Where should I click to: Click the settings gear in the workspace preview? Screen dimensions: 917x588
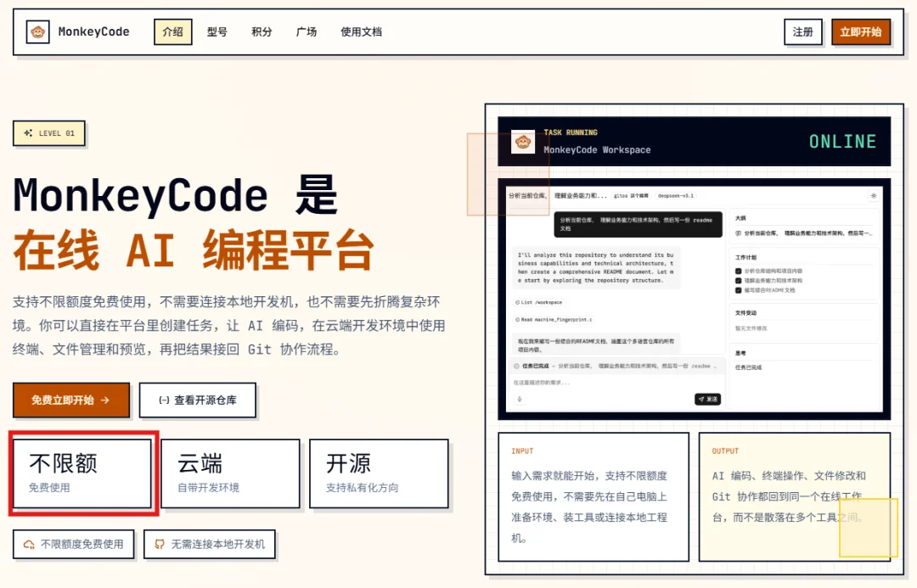[874, 196]
